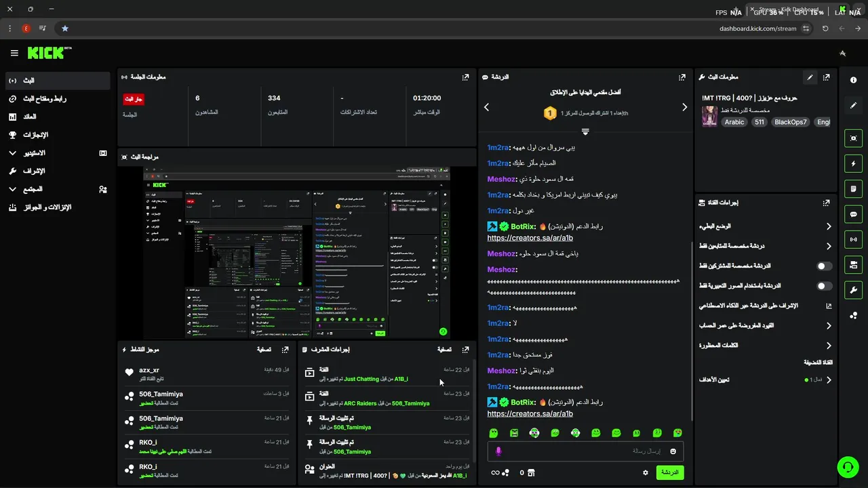Open AI chat moderation external link
Screen dimensions: 868x488
[x=829, y=306]
